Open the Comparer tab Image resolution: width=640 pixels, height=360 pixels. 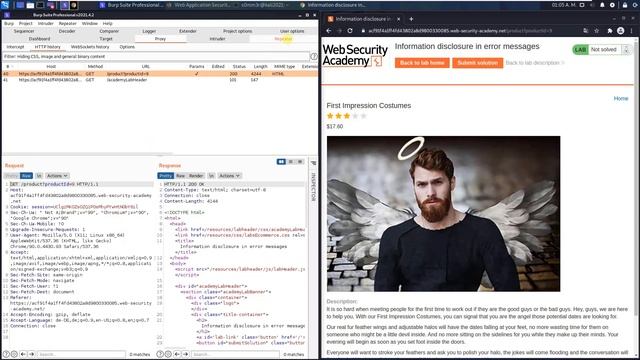pos(109,31)
